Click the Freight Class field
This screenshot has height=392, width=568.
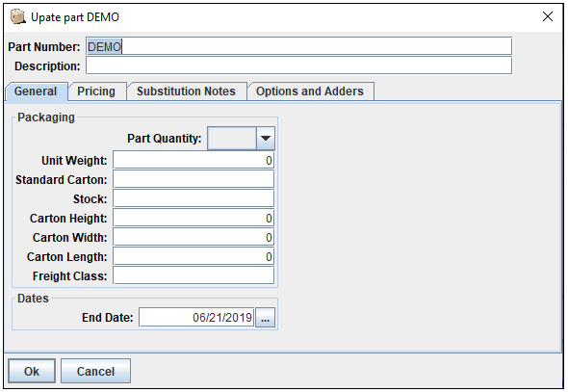194,275
